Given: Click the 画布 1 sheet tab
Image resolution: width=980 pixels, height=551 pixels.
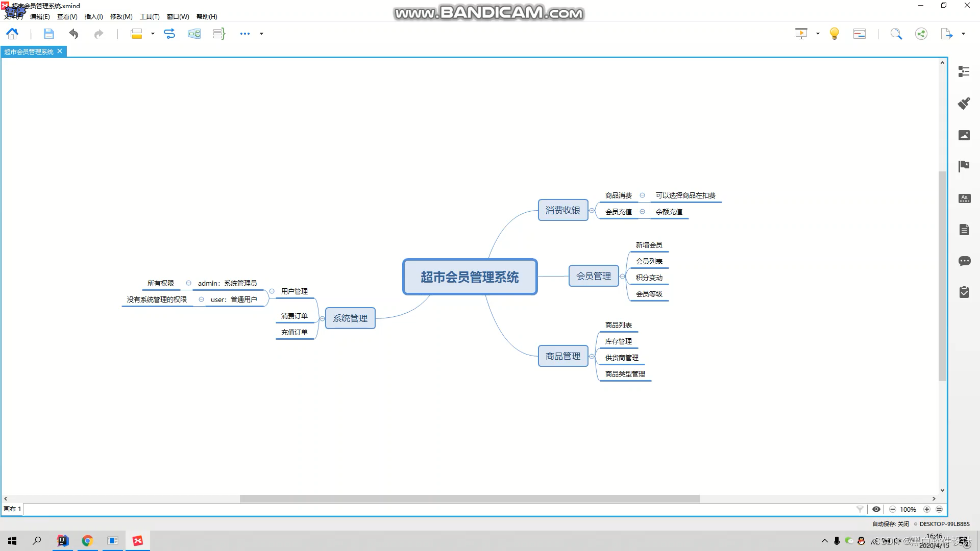Looking at the screenshot, I should [12, 509].
